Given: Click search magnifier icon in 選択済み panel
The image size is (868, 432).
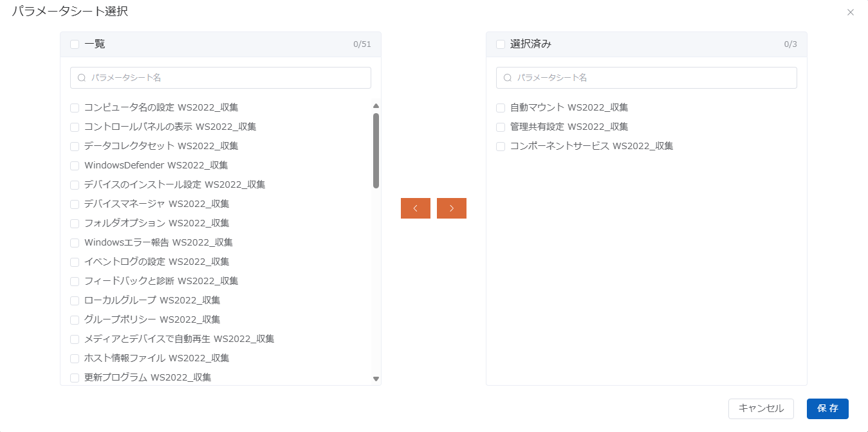Looking at the screenshot, I should tap(508, 78).
